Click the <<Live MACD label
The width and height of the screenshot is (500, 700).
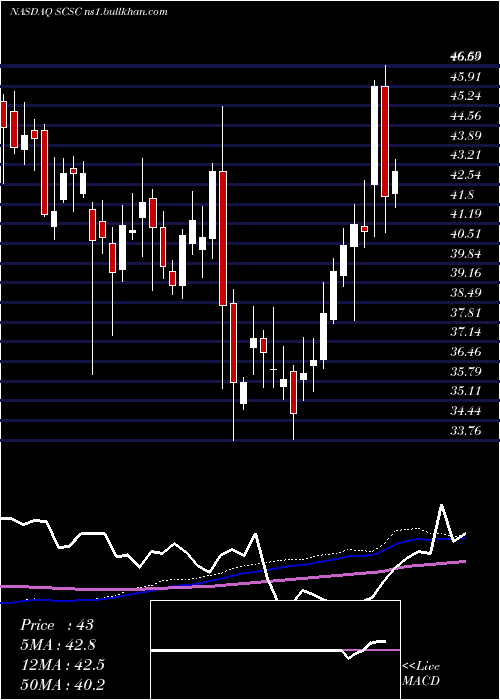pyautogui.click(x=421, y=673)
